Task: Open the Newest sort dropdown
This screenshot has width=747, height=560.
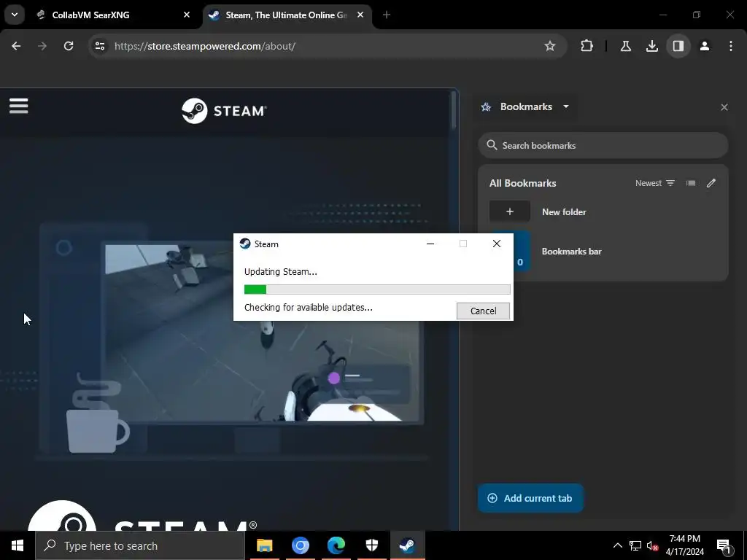Action: tap(655, 183)
